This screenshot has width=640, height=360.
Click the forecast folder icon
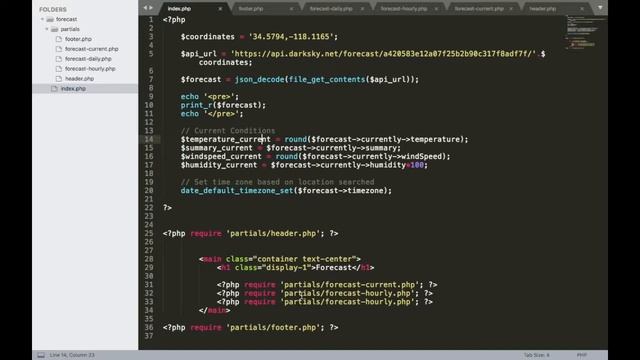click(x=50, y=19)
